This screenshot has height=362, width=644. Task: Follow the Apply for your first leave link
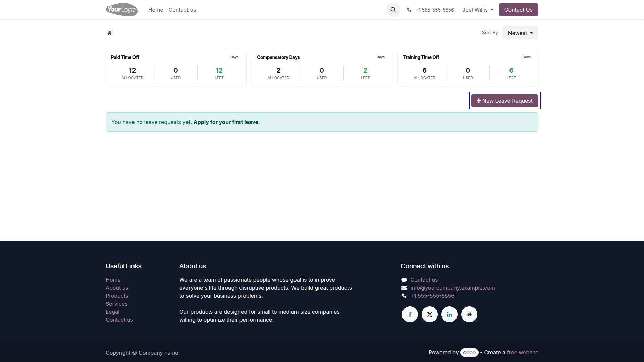(226, 122)
